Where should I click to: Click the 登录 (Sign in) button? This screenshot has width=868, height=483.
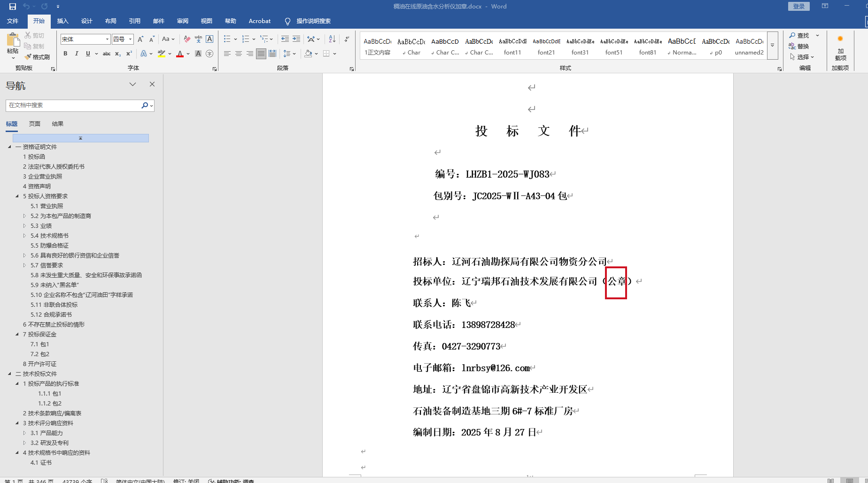799,6
